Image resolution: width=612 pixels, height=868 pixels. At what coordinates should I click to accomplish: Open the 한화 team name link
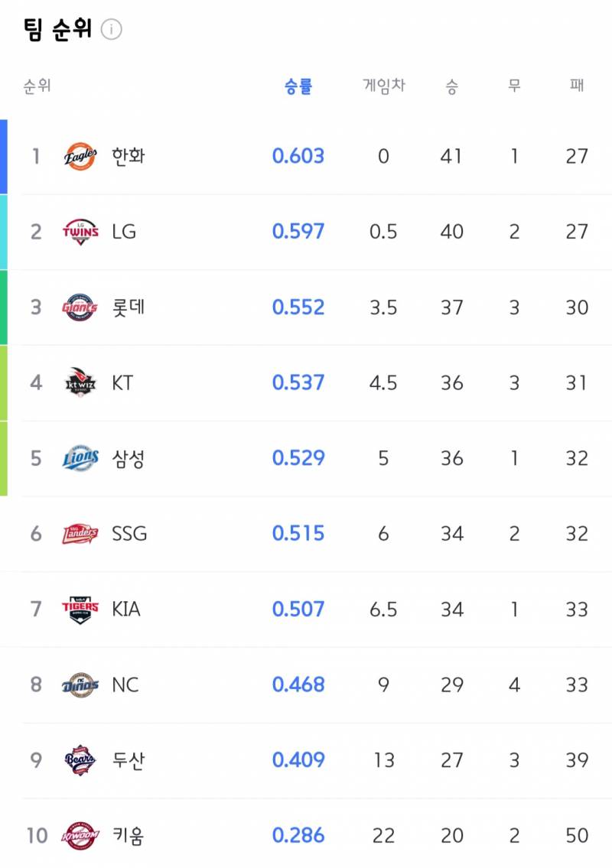click(129, 156)
